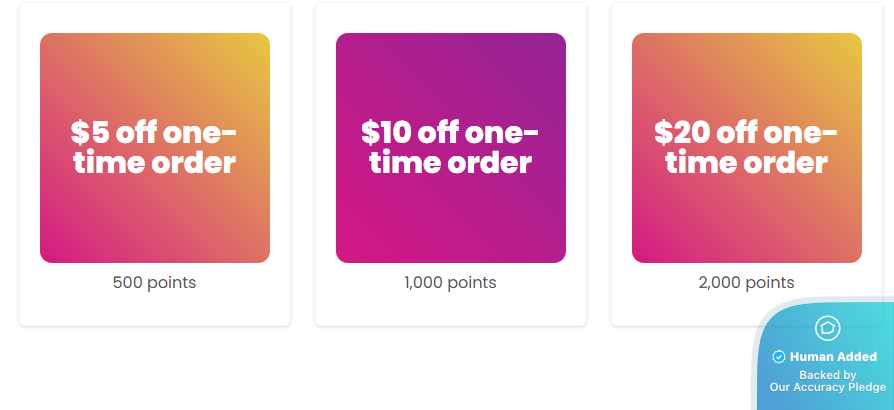Click the checkmark icon beside Human Added

coord(779,357)
